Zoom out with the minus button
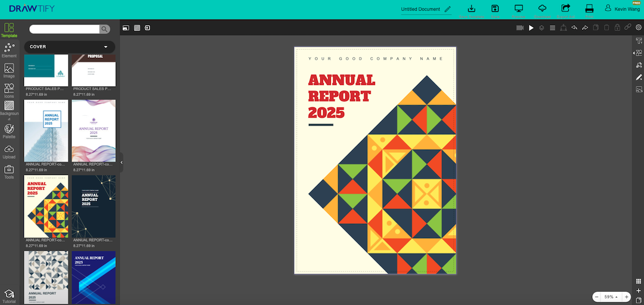This screenshot has width=644, height=305. 597,297
